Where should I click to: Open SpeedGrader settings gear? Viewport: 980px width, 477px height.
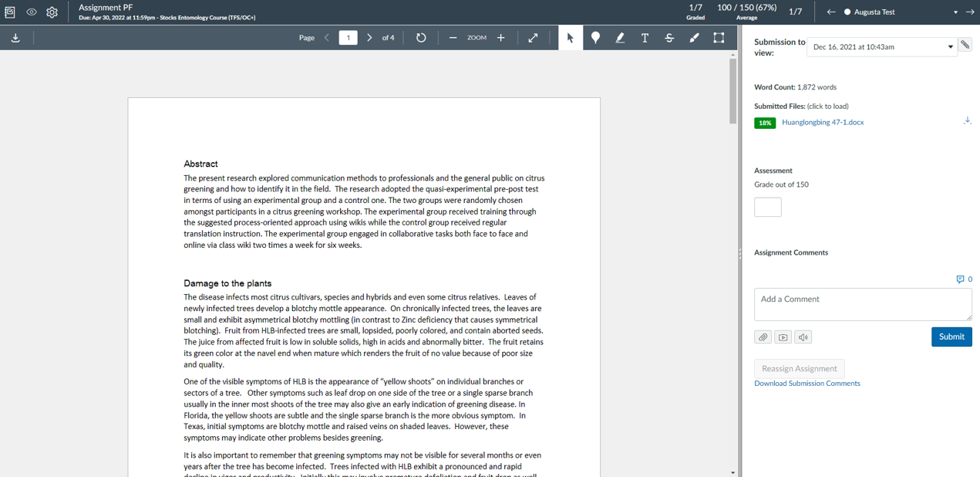click(52, 12)
